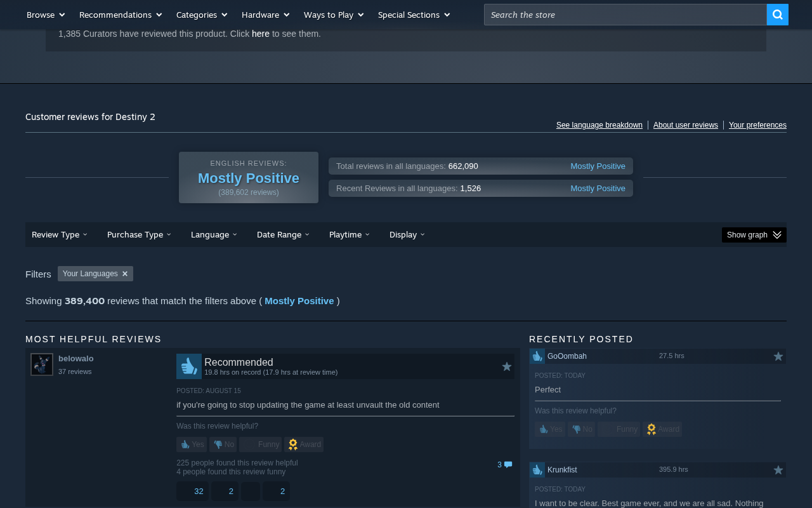Expand the Display filter

(x=407, y=234)
